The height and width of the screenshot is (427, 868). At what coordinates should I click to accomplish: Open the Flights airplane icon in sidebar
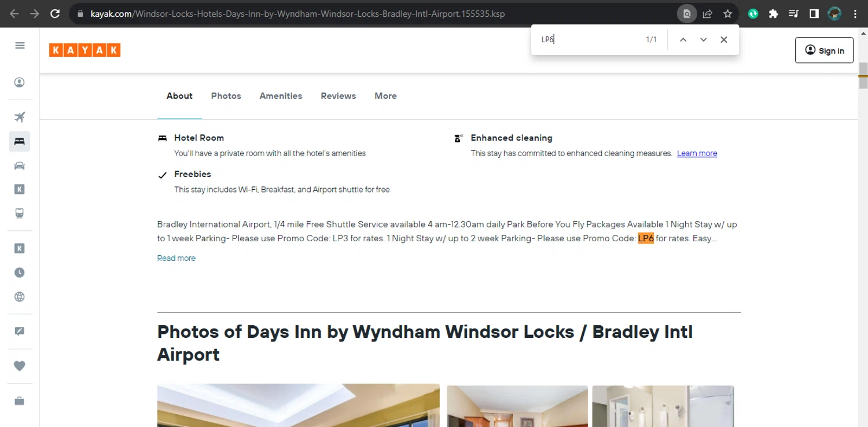tap(20, 117)
